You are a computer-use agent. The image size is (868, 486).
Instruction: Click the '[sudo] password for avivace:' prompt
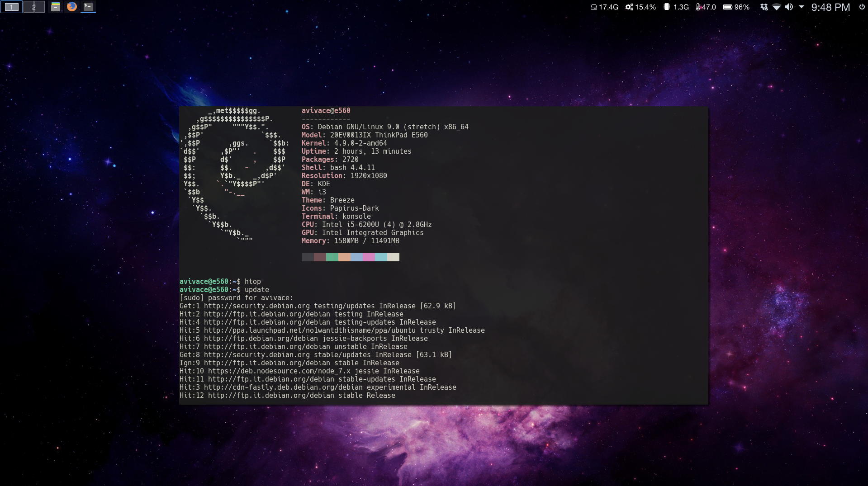tap(236, 298)
